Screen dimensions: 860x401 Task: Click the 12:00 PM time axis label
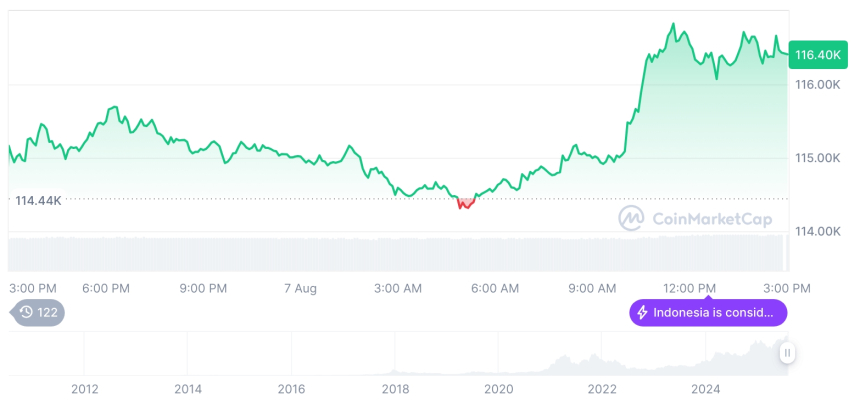point(690,288)
